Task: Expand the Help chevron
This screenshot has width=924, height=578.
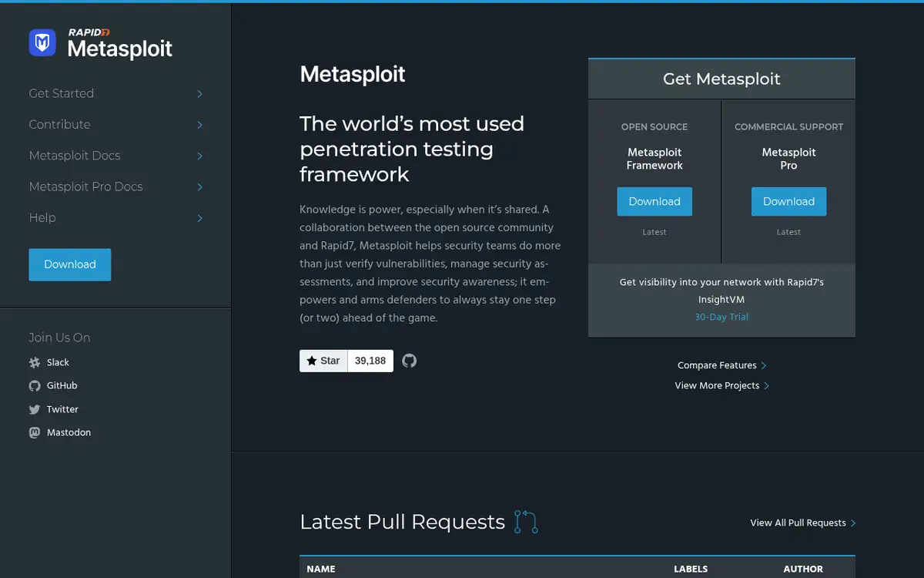Action: [199, 218]
